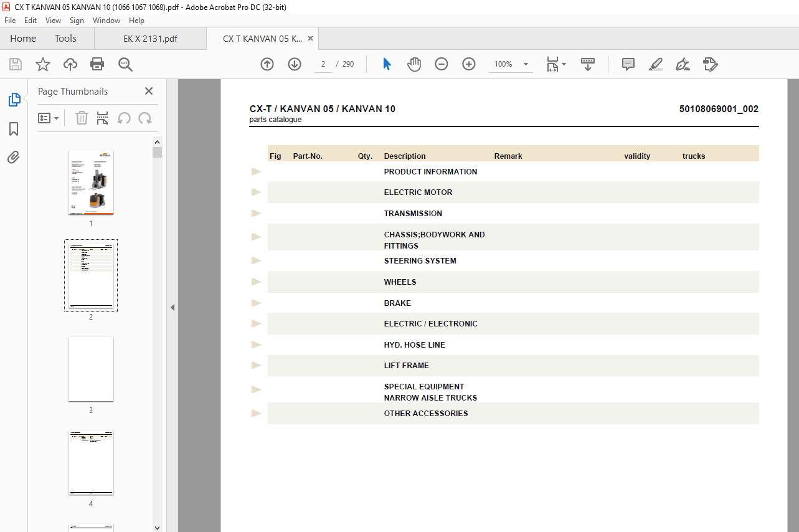The height and width of the screenshot is (532, 799).
Task: Select the Highlight text pen tool
Action: (x=656, y=64)
